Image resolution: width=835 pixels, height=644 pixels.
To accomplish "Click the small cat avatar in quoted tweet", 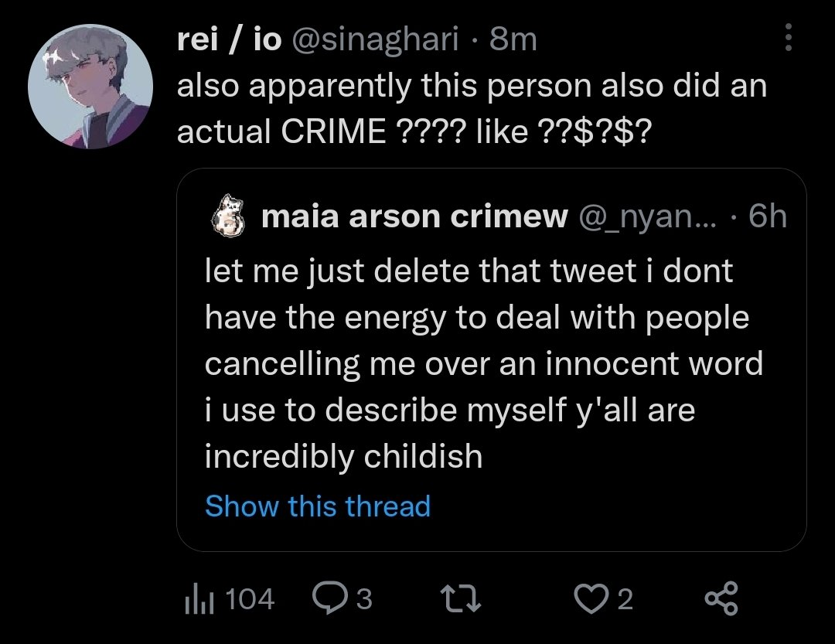I will 227,217.
